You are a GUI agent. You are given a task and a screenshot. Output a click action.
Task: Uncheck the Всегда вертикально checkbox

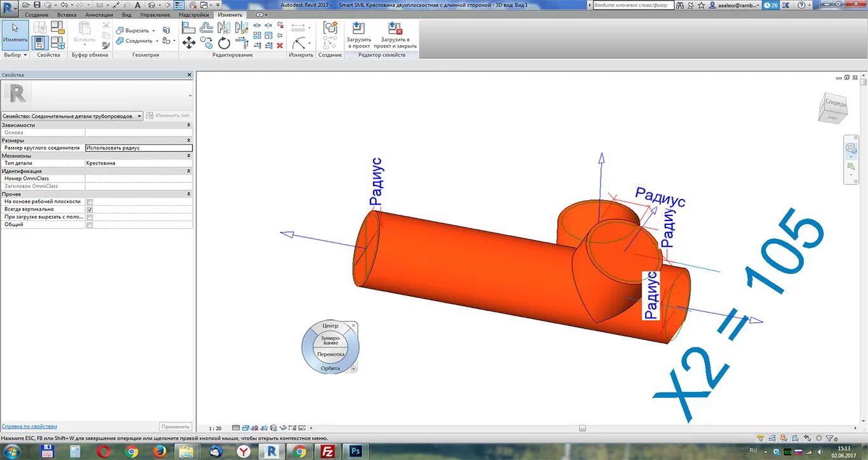point(90,209)
